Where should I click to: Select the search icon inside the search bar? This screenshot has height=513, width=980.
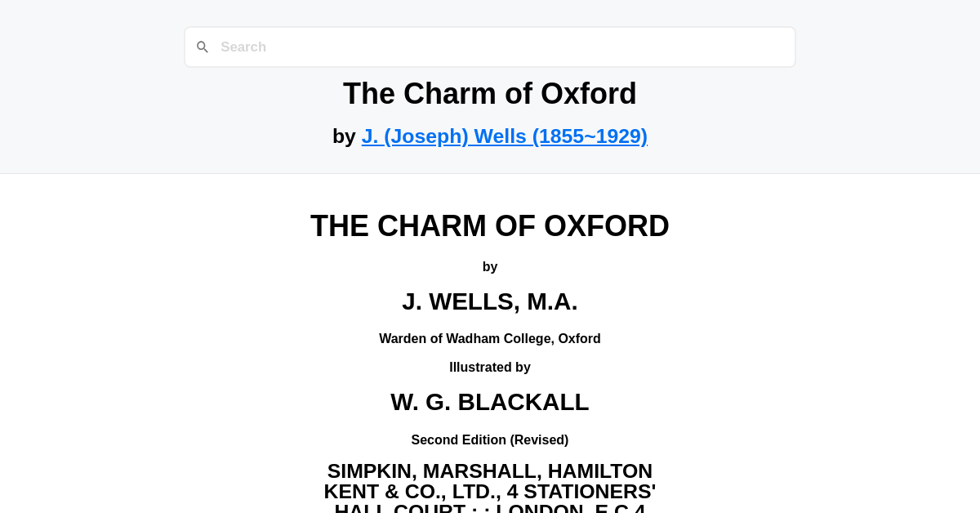coord(203,47)
